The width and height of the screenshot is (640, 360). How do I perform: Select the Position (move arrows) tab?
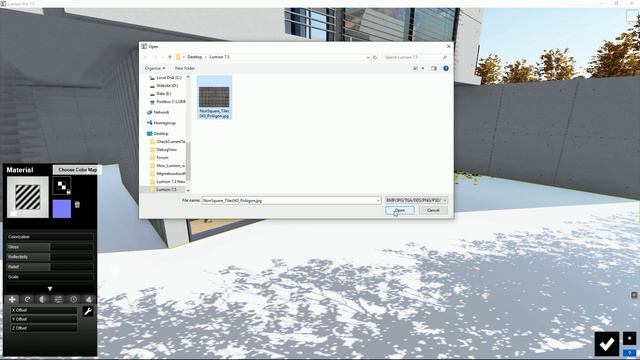click(x=12, y=299)
